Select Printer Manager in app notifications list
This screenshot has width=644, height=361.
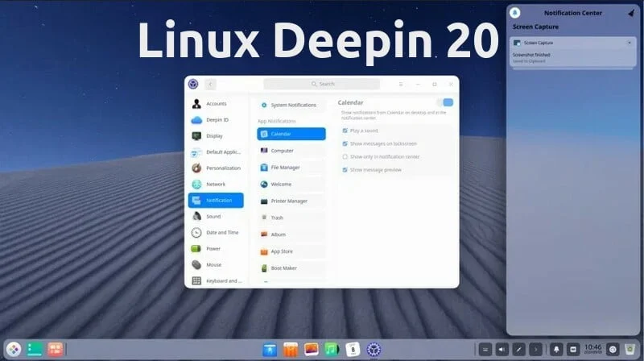point(291,201)
